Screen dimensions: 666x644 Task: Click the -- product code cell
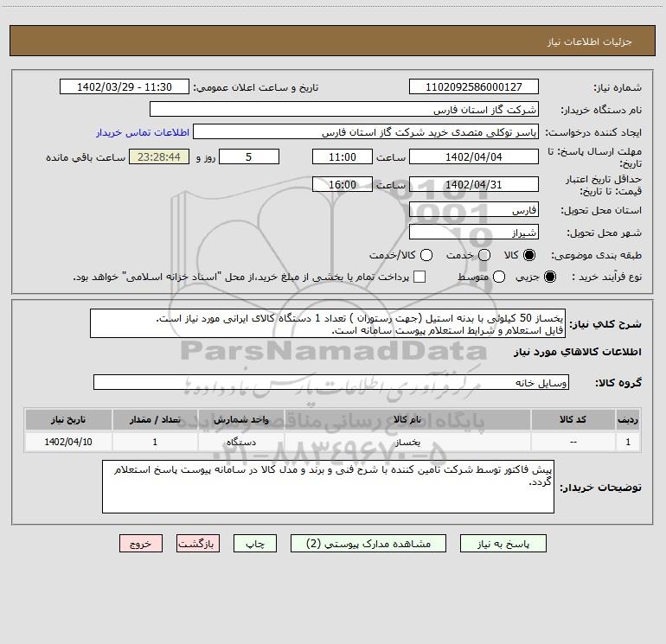(573, 443)
